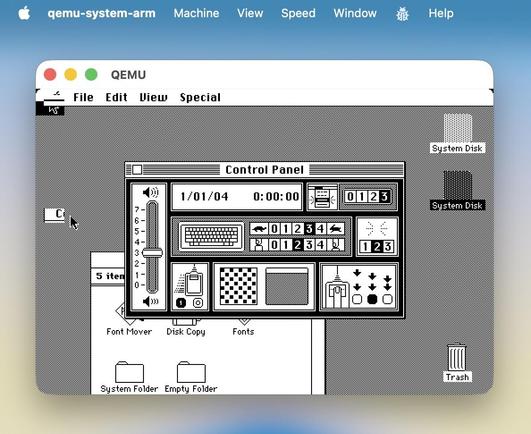Set key repeat rate to 4

(320, 229)
